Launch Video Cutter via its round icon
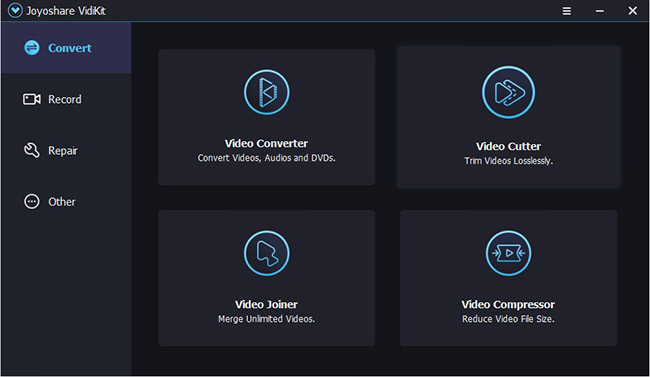The width and height of the screenshot is (650, 377). click(508, 92)
